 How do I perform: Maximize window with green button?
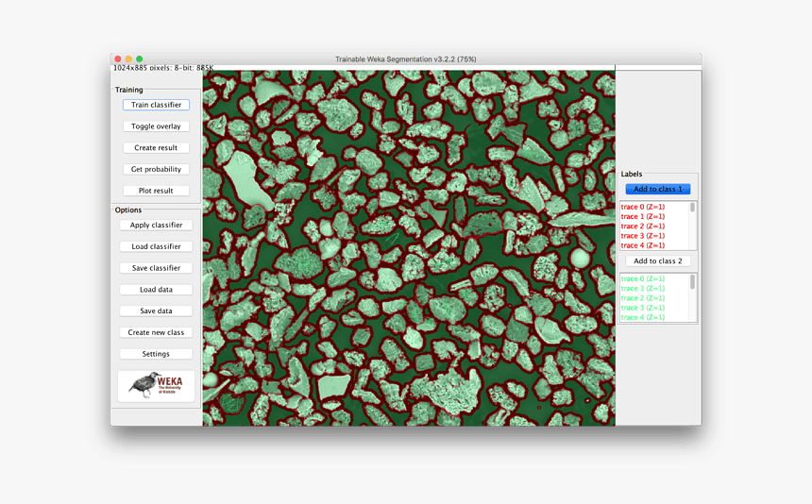pyautogui.click(x=140, y=59)
